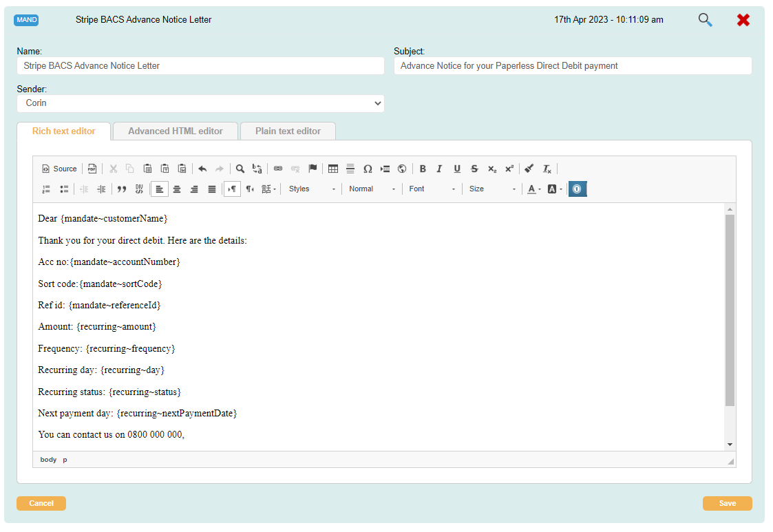This screenshot has width=773, height=532.
Task: Switch to the Plain text editor tab
Action: pos(288,131)
